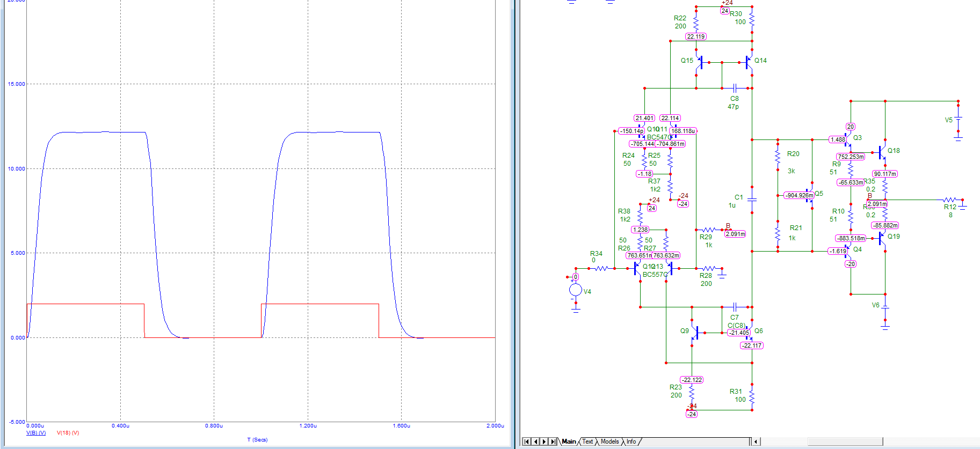The image size is (980, 449).
Task: Select transistor Q15 symbol in schematic
Action: click(x=699, y=62)
